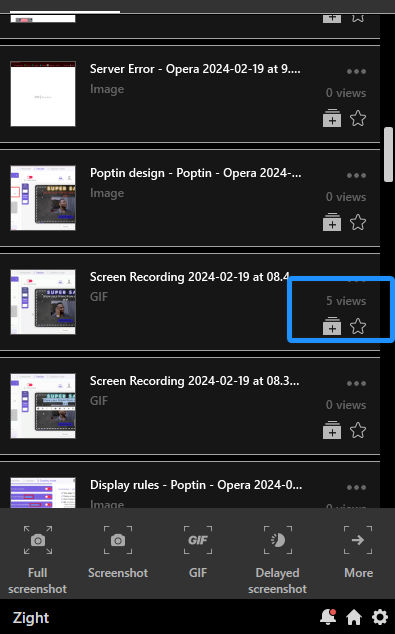Open options menu for Server Error item
Image resolution: width=395 pixels, height=634 pixels.
(356, 72)
